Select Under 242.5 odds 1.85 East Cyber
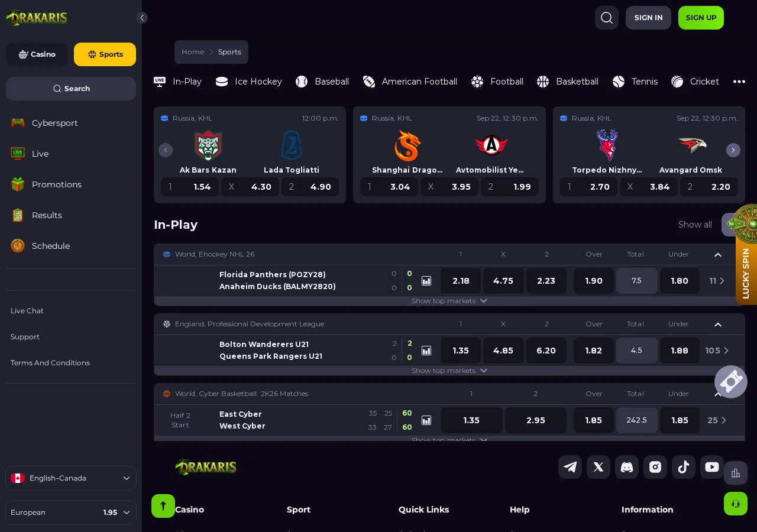 680,420
